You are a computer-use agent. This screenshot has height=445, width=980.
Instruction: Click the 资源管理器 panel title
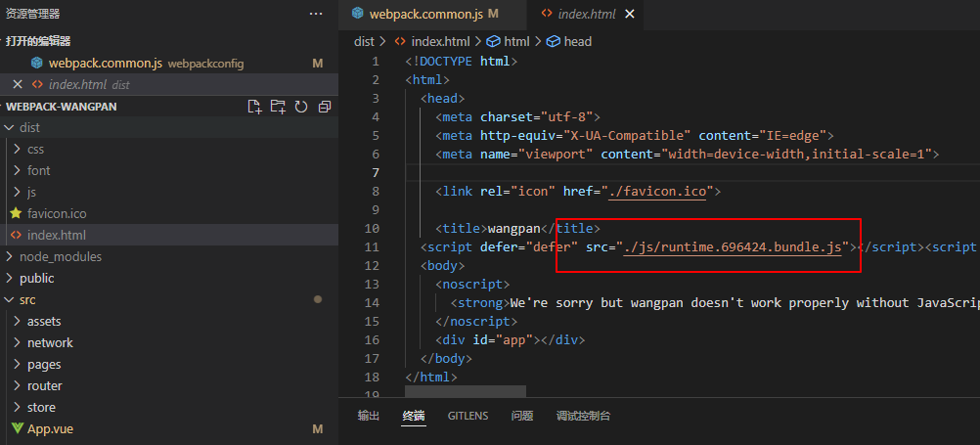[x=33, y=14]
